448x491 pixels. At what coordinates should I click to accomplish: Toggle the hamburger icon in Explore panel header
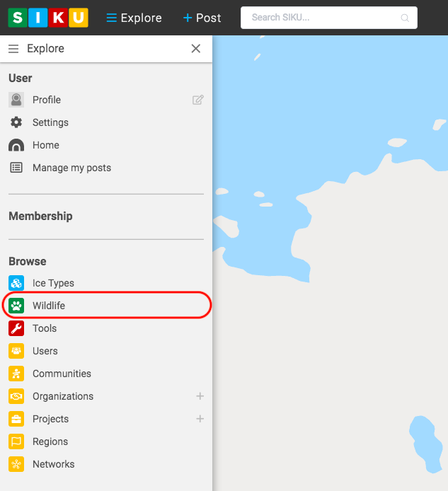pyautogui.click(x=13, y=49)
